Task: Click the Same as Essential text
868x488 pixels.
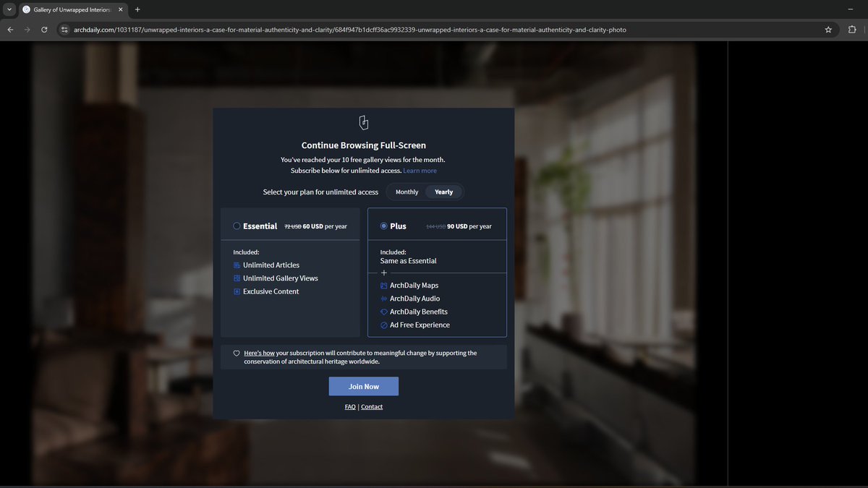Action: [409, 261]
